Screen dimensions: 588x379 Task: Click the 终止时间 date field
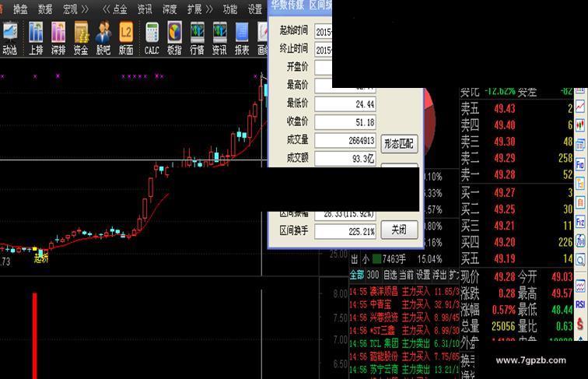pos(324,50)
